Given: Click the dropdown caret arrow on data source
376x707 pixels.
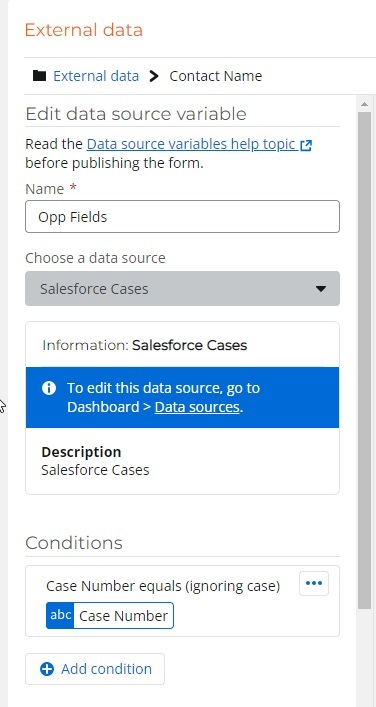Looking at the screenshot, I should click(321, 289).
